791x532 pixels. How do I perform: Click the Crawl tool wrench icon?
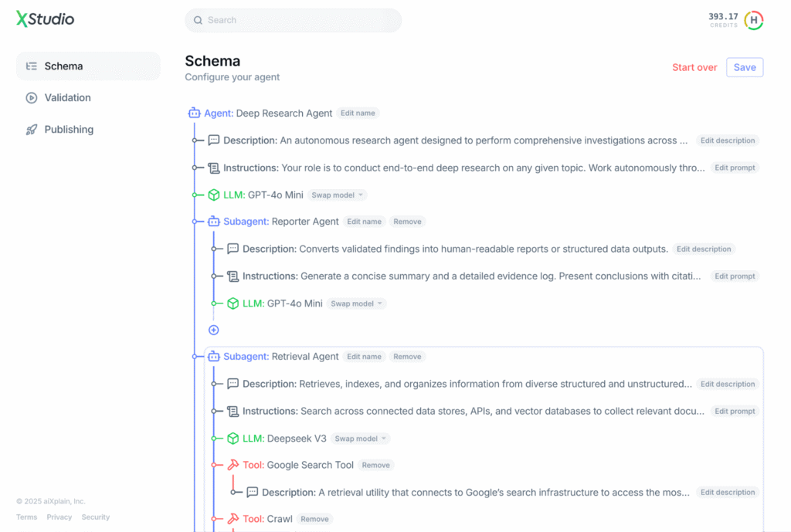point(233,519)
